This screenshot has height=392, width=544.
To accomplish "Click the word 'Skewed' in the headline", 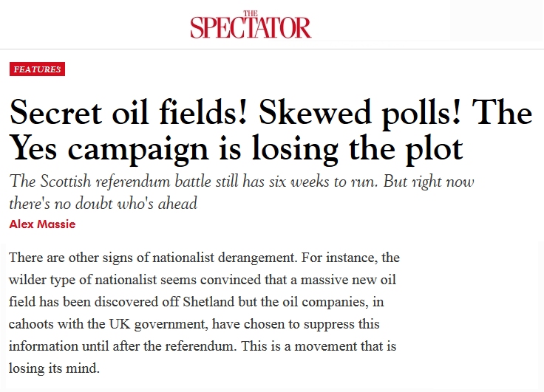I will point(315,112).
